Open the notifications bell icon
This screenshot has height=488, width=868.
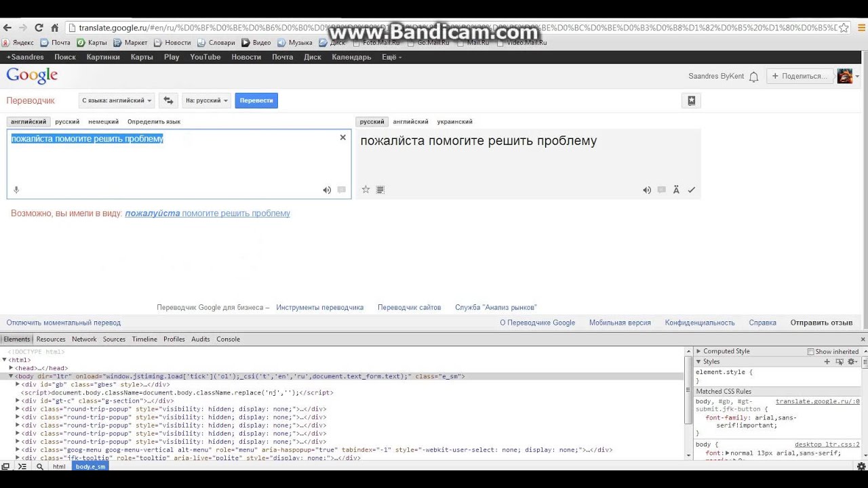753,77
